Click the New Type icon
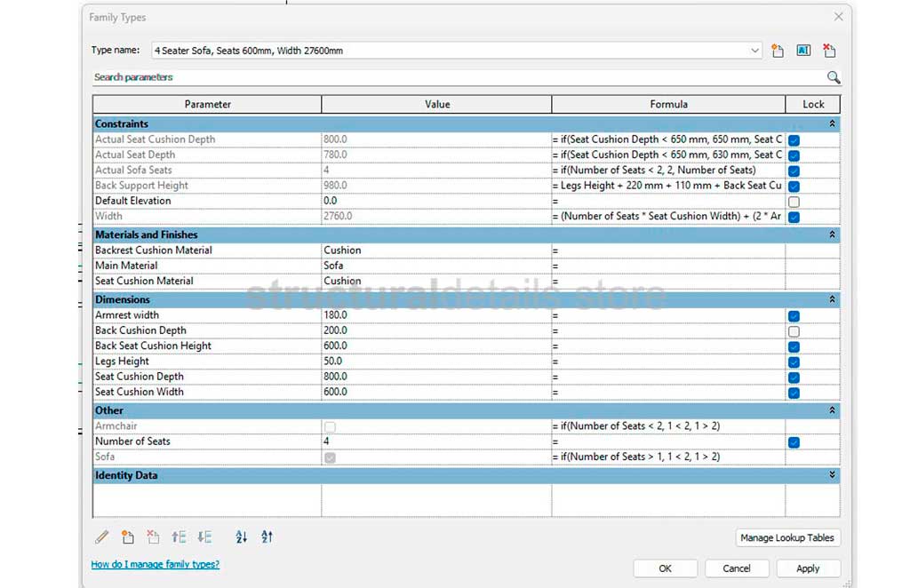This screenshot has height=588, width=910. tap(778, 51)
